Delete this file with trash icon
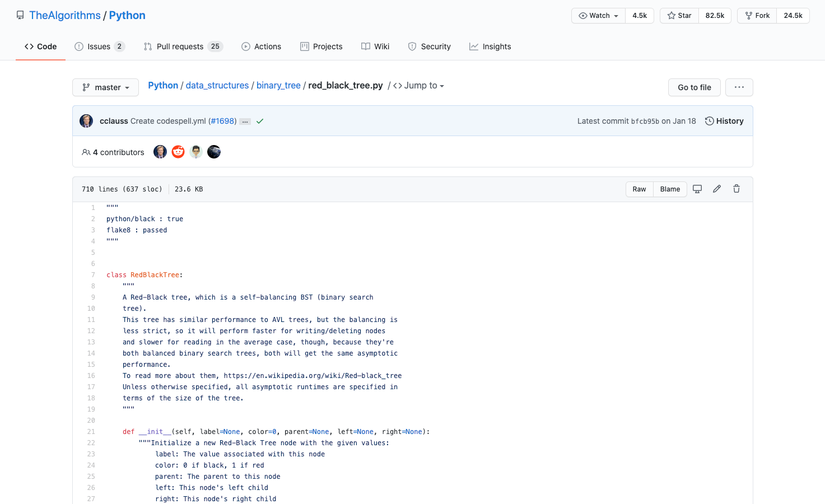 pos(737,189)
